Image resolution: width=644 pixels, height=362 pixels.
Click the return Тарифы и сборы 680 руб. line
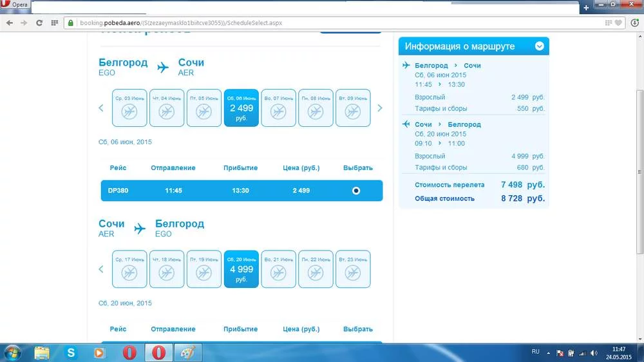(x=480, y=167)
